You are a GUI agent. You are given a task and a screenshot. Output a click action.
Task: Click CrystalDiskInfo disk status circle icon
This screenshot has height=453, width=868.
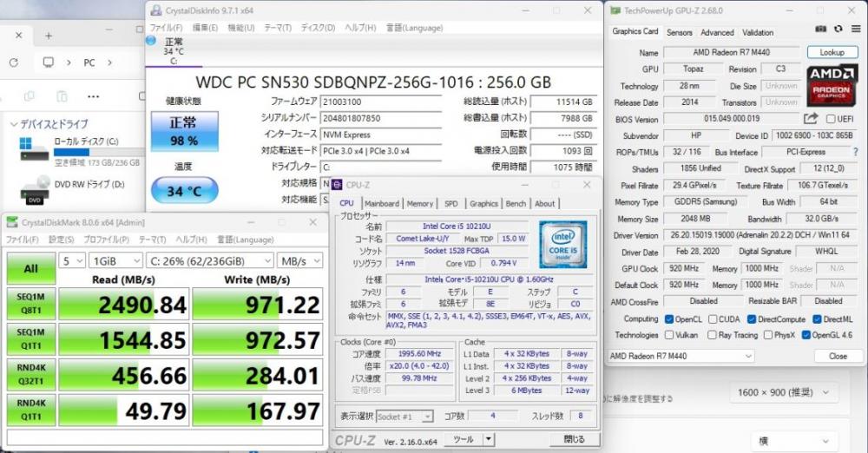150,41
